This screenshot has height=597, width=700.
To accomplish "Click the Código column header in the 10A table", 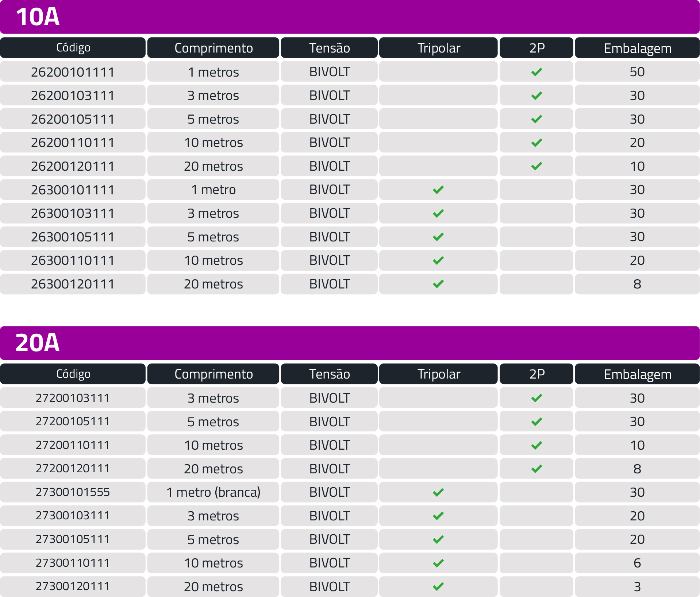I will [73, 48].
